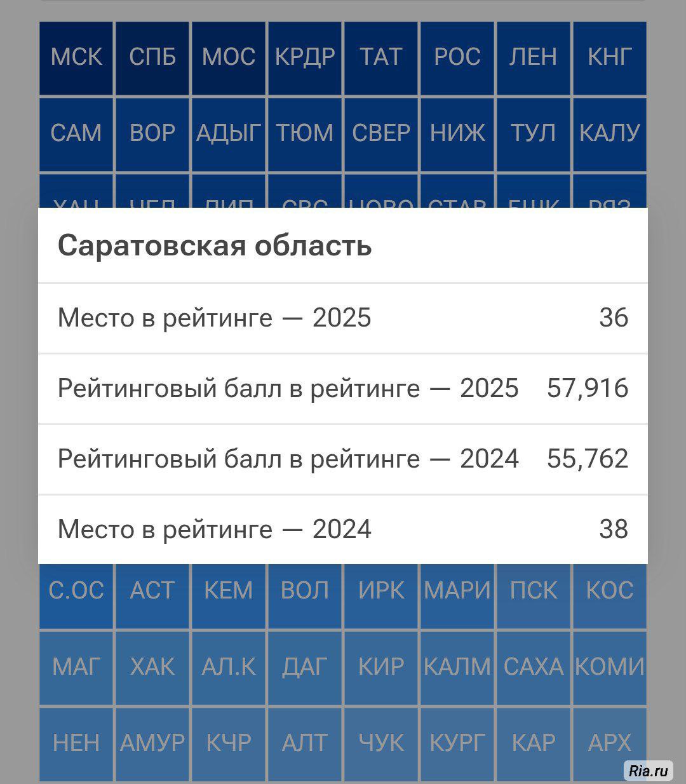Select the САХА region tile
686x784 pixels.
534,667
